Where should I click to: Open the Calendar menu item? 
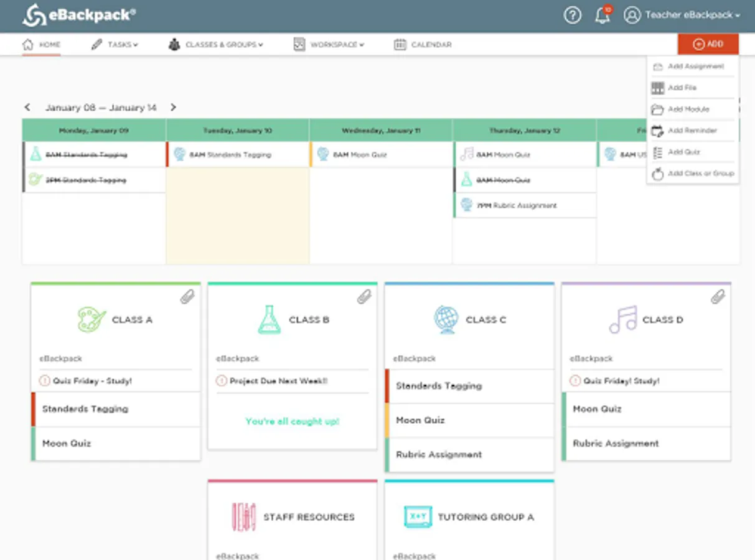423,45
